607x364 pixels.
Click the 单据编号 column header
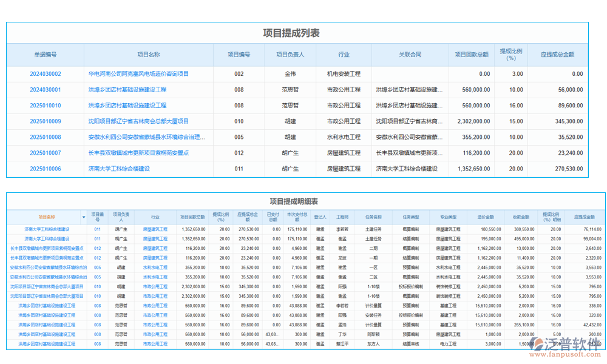click(46, 55)
